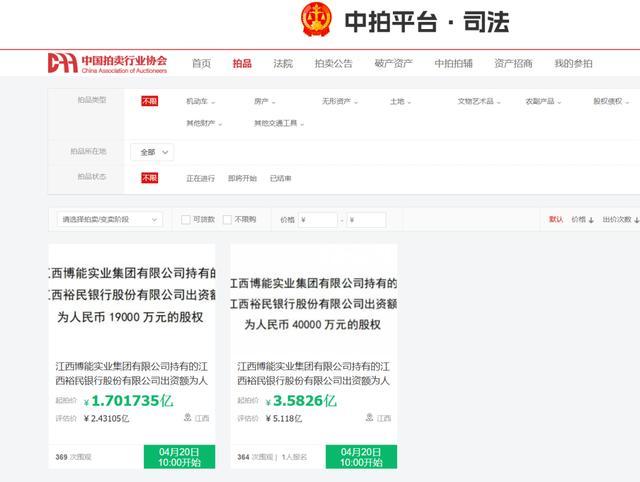Expand the 土地 category dropdown
Screen dimensions: 640x482
pos(400,101)
